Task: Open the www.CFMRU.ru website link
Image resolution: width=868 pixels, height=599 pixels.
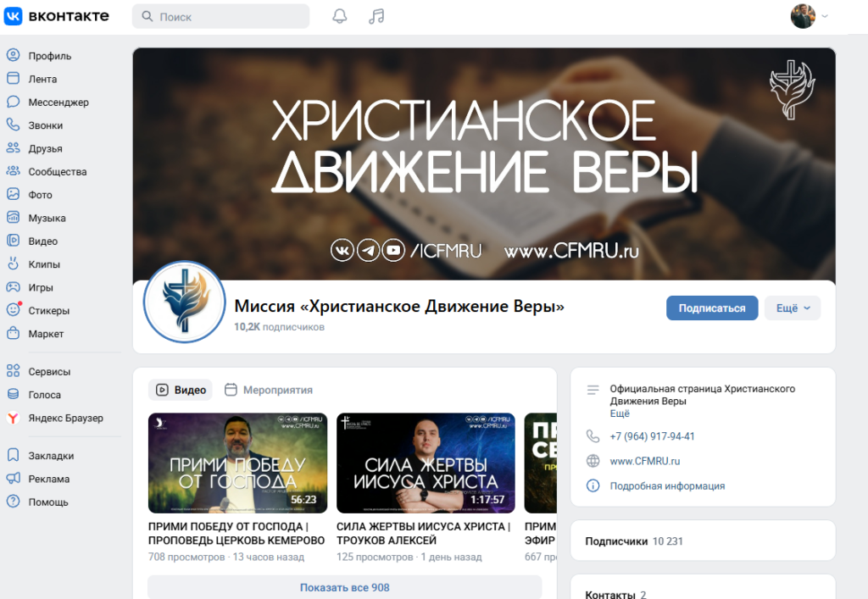Action: [x=645, y=461]
